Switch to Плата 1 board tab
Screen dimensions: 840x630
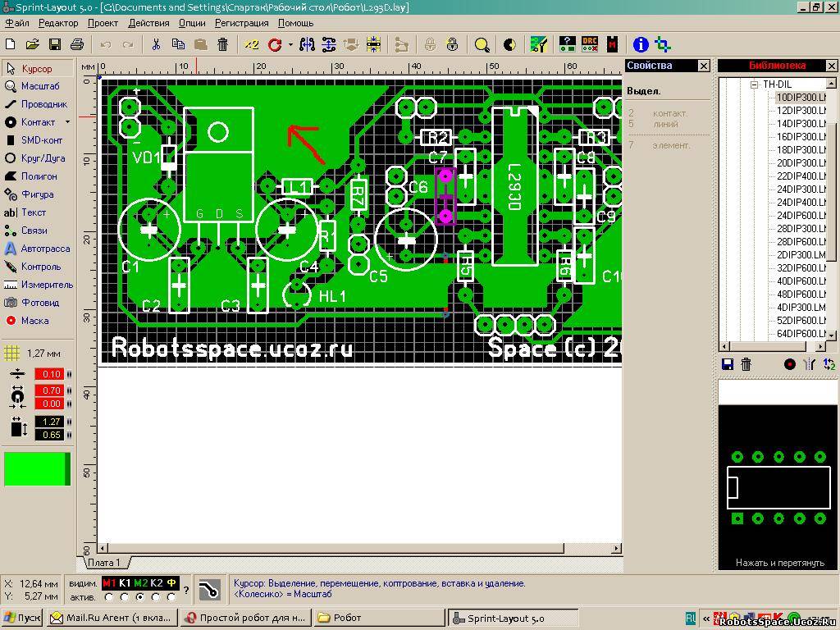(x=105, y=563)
